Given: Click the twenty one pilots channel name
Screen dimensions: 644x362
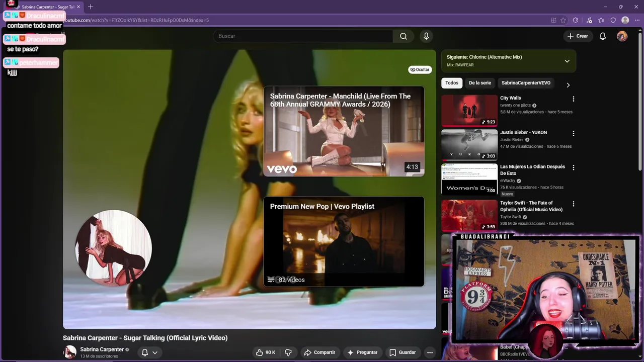Looking at the screenshot, I should pos(515,105).
